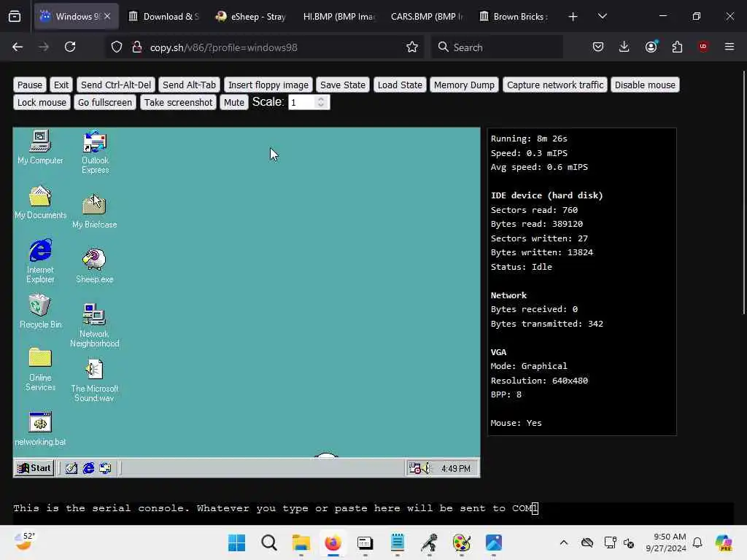The width and height of the screenshot is (747, 560).
Task: Click the site padlock icon
Action: [x=137, y=47]
